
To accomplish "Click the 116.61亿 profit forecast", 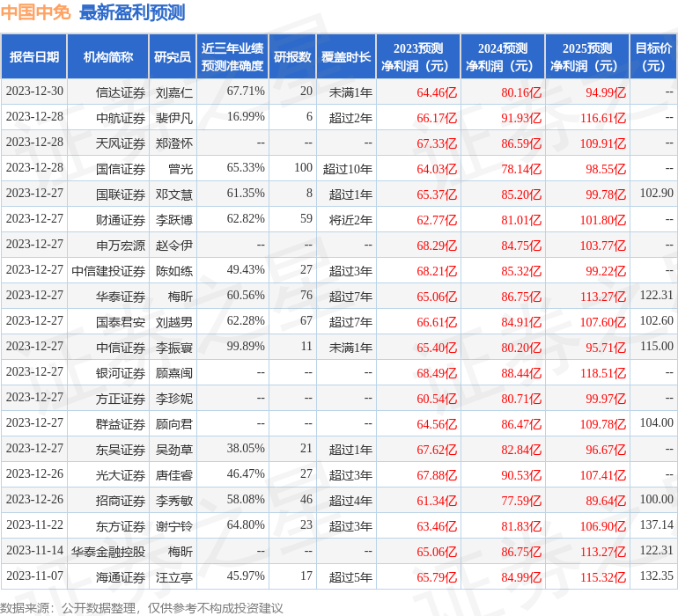I will click(x=603, y=118).
